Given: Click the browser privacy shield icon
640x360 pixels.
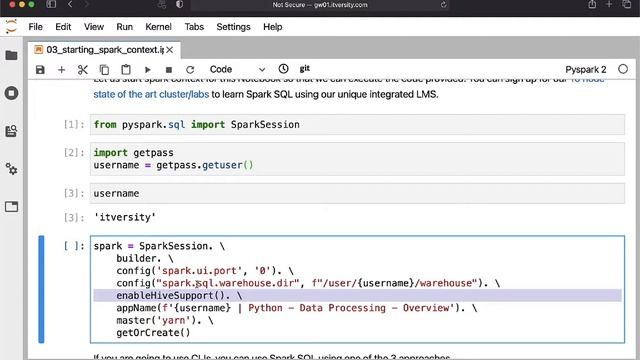Looking at the screenshot, I should click(179, 4).
